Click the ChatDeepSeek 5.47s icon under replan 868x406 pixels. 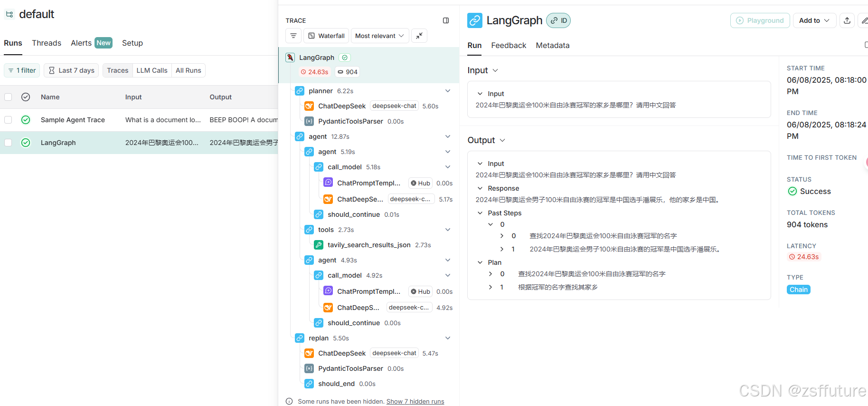(x=309, y=353)
